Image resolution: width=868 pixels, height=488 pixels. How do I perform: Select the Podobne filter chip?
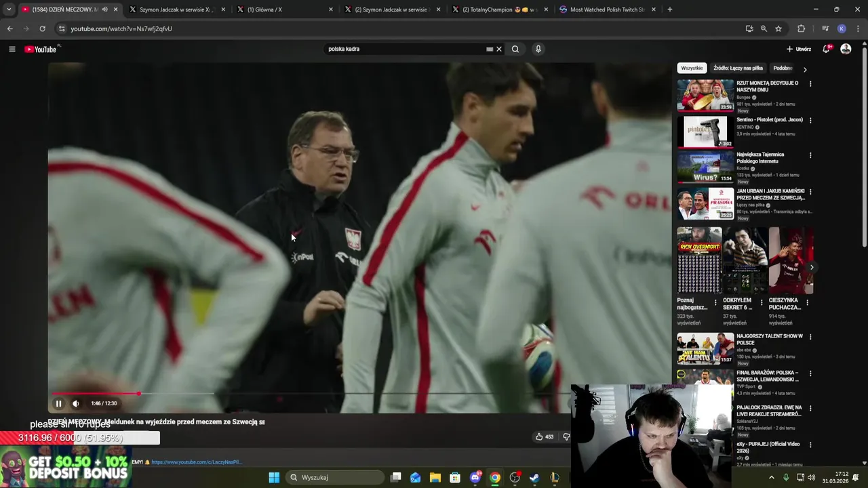point(783,68)
